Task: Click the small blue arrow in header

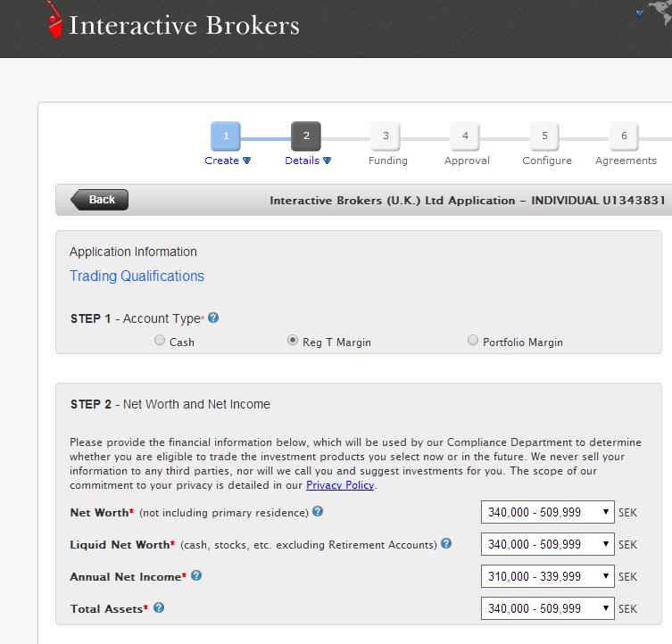Action: click(640, 12)
